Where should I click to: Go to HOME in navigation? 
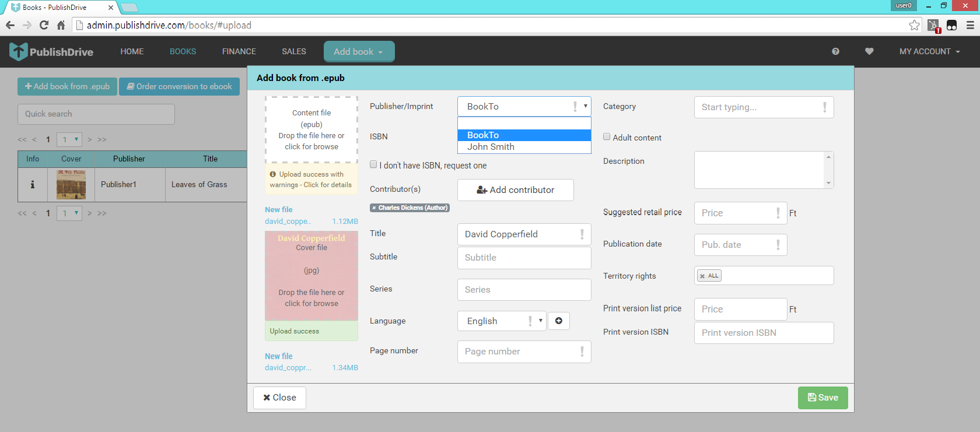coord(132,51)
